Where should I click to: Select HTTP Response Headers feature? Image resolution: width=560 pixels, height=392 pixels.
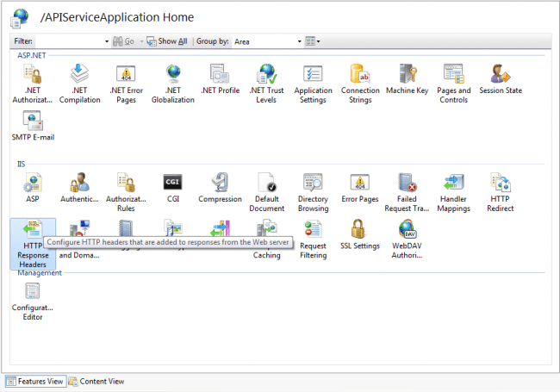[x=33, y=244]
